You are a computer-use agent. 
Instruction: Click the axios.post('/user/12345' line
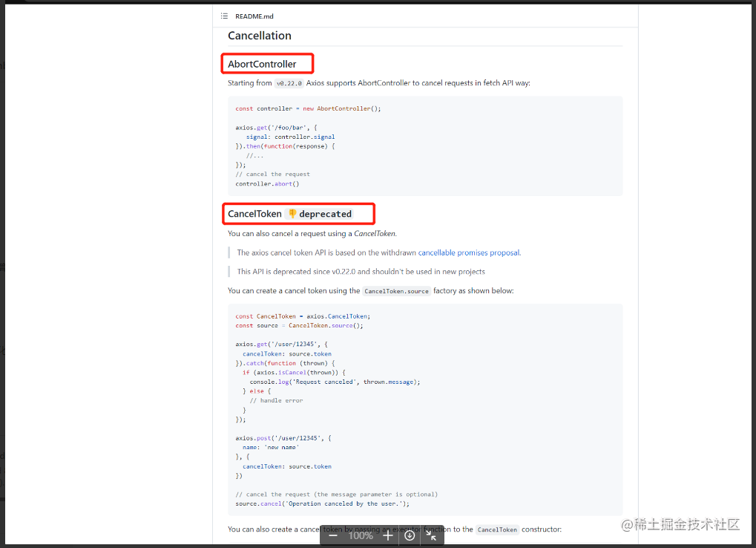[x=283, y=438]
